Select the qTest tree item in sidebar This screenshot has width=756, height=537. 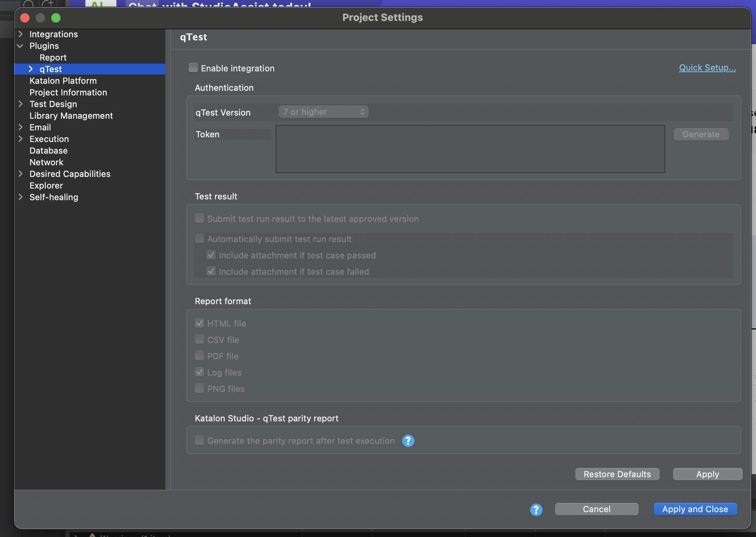coord(50,69)
